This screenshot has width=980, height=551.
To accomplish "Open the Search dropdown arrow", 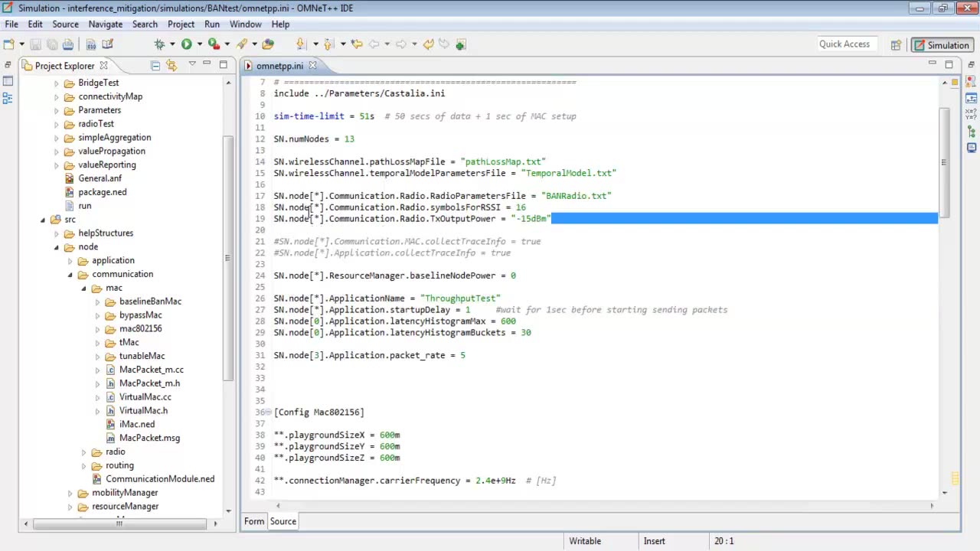I will click(x=254, y=44).
